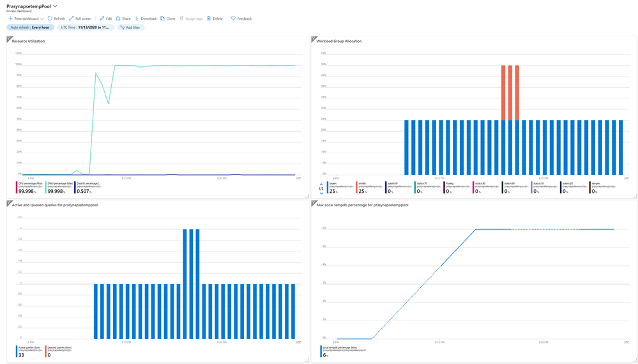Select Active queries (Sum) legend showing 33
Screen dimensions: 638x364
pyautogui.click(x=29, y=351)
